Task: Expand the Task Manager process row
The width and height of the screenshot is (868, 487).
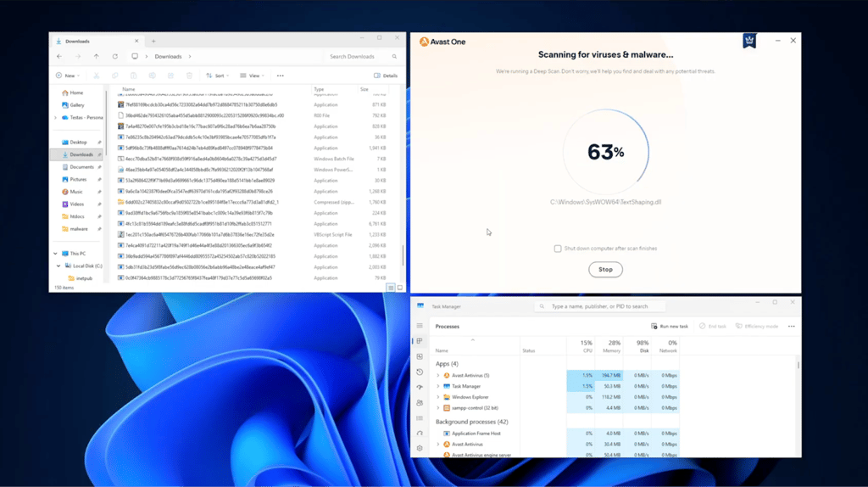Action: point(438,386)
